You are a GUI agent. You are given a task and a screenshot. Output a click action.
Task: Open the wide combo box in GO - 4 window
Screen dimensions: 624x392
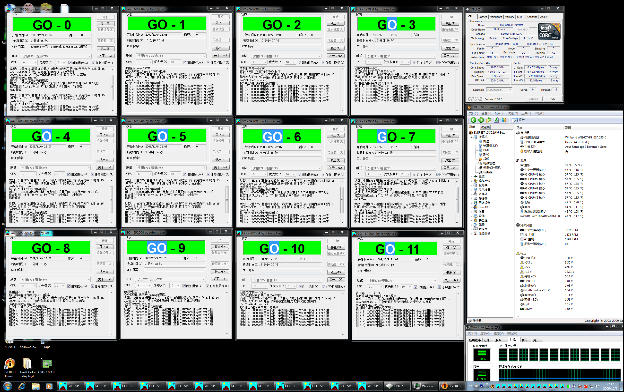(x=56, y=168)
